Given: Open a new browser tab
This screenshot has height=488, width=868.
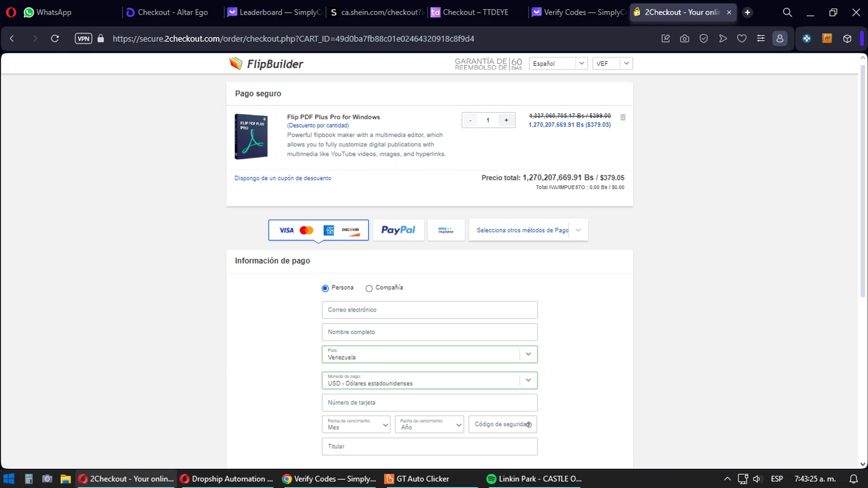Looking at the screenshot, I should (x=748, y=12).
